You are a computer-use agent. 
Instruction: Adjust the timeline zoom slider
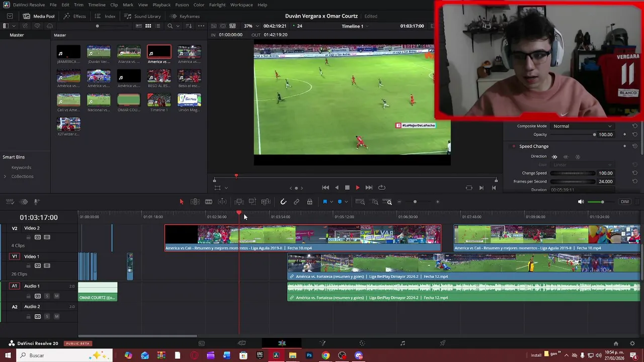[x=415, y=202]
